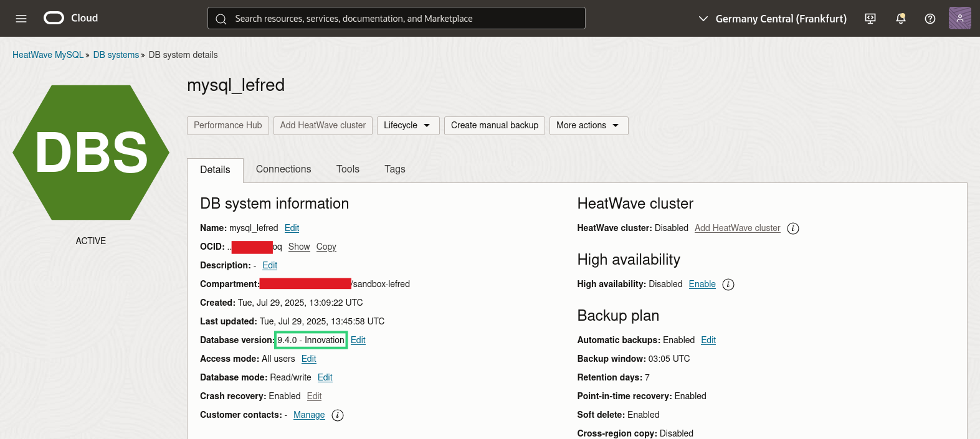Copy the OCID
This screenshot has height=439, width=980.
tap(326, 247)
